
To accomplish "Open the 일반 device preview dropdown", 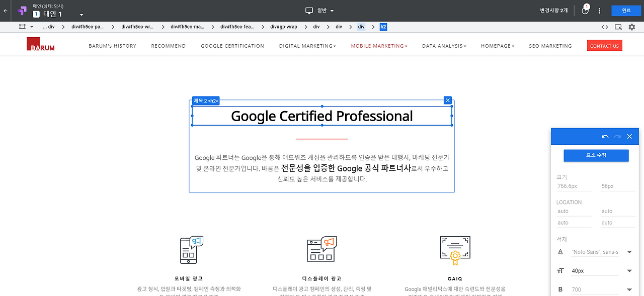I will pos(319,10).
